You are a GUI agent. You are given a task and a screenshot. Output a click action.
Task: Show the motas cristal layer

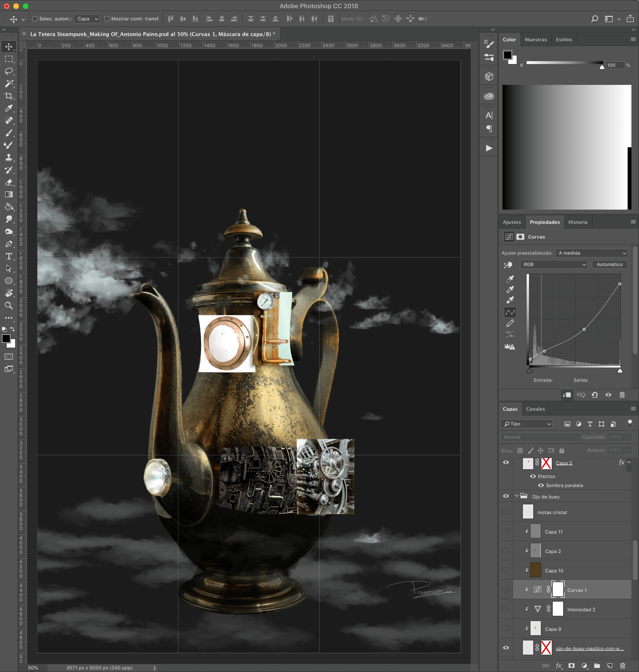click(x=506, y=512)
